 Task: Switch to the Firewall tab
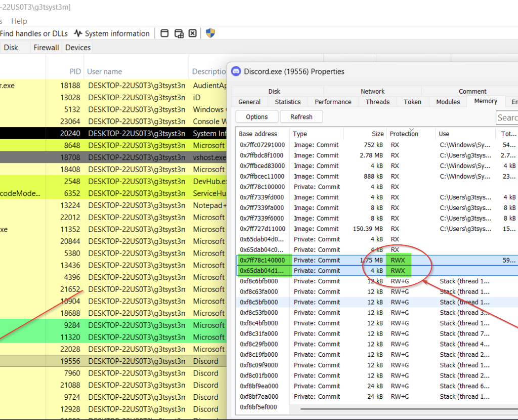point(46,48)
